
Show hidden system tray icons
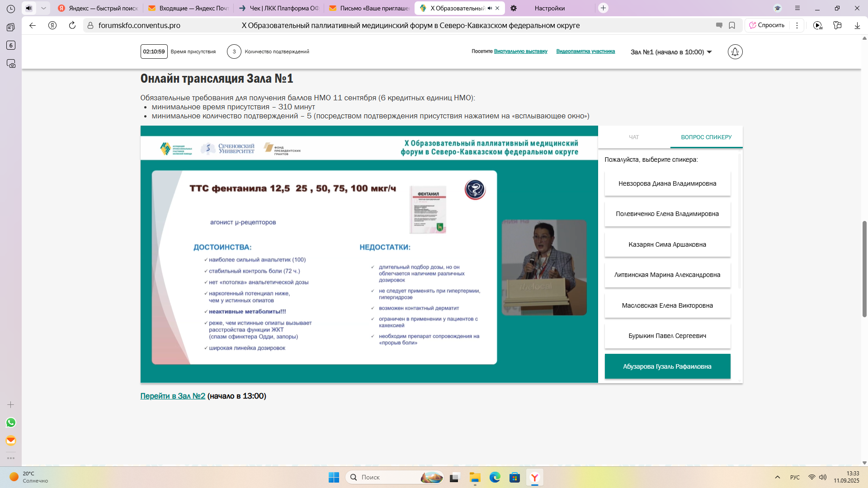tap(778, 477)
